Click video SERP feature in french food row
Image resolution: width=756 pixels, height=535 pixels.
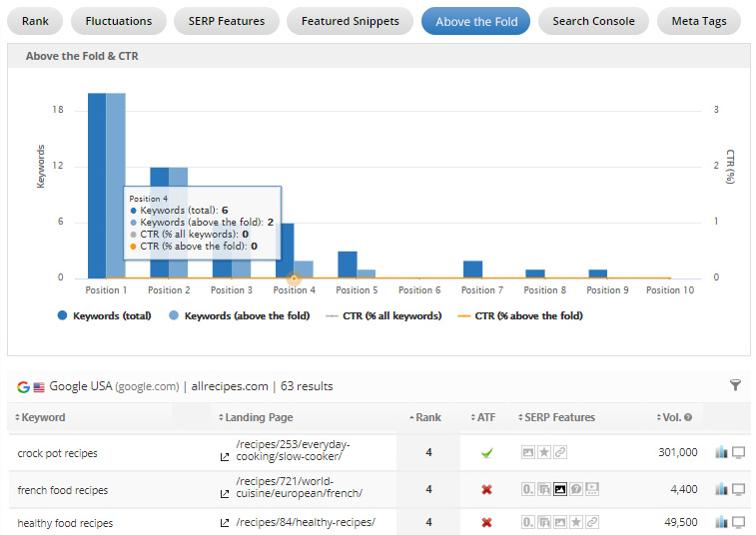click(592, 490)
